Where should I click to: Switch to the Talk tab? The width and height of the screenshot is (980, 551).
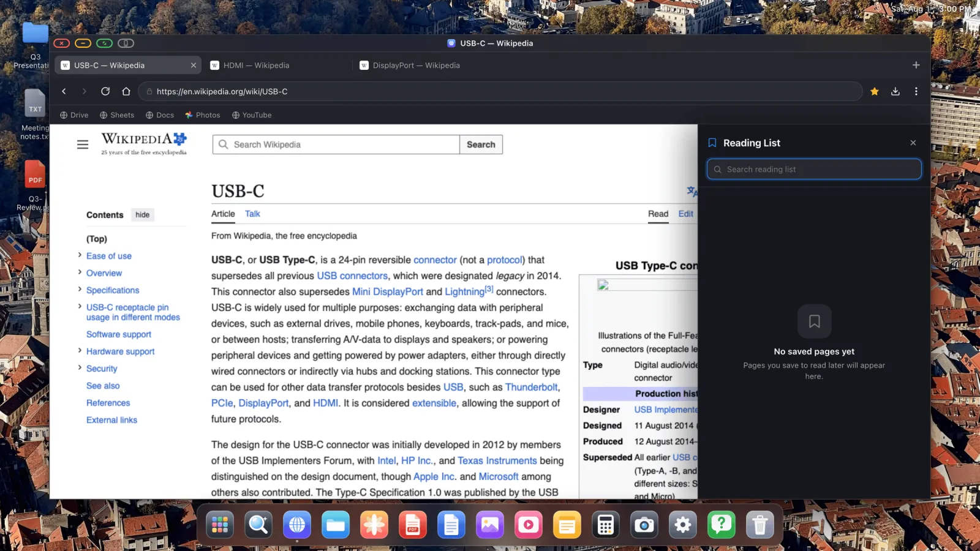252,214
